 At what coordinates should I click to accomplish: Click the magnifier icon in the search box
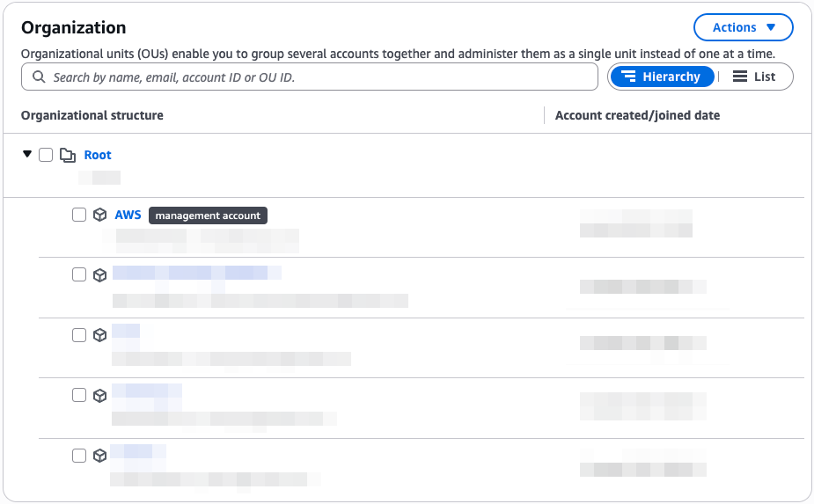point(39,77)
